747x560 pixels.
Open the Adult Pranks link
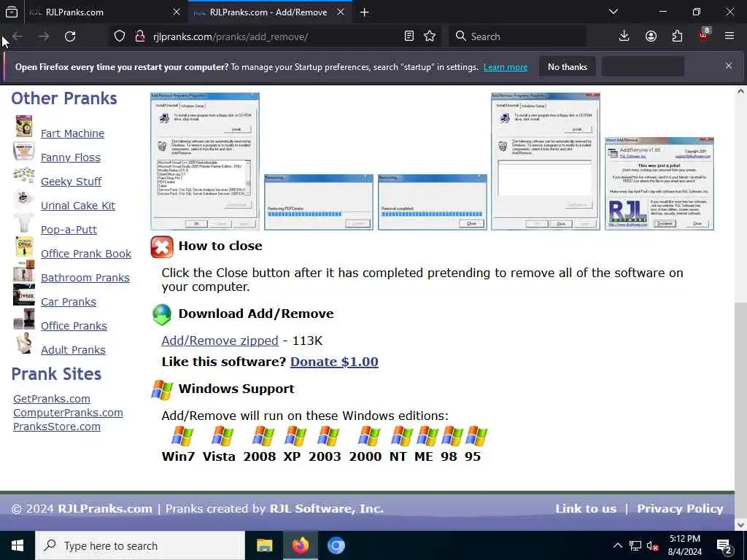73,350
